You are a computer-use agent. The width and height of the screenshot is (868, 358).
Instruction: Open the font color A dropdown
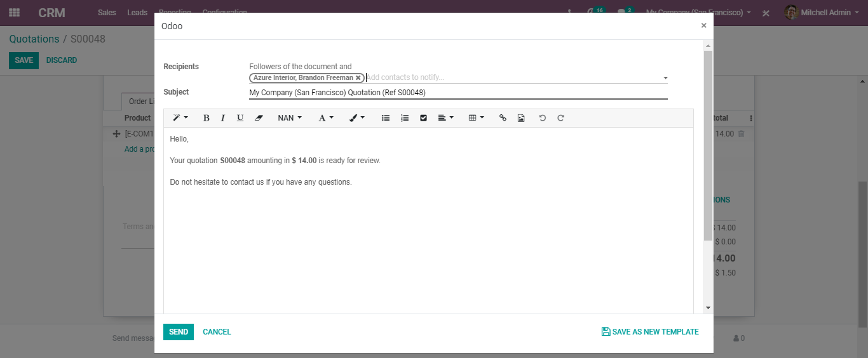326,118
